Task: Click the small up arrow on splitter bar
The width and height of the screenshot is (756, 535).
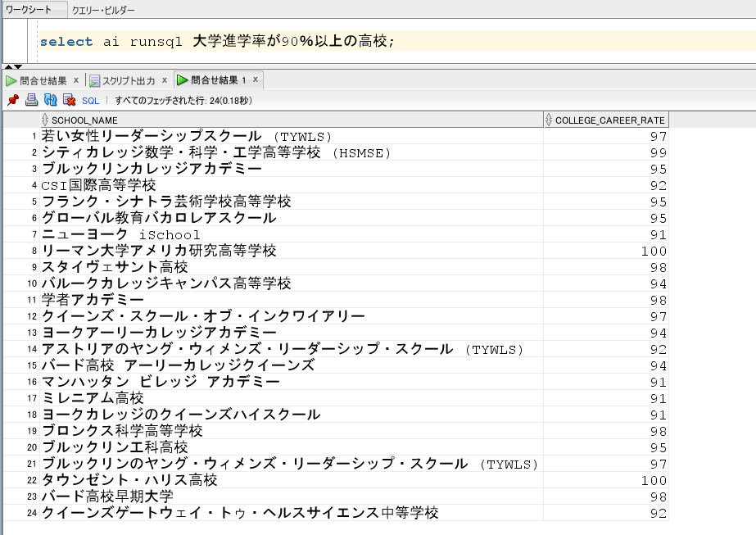Action: [x=7, y=67]
